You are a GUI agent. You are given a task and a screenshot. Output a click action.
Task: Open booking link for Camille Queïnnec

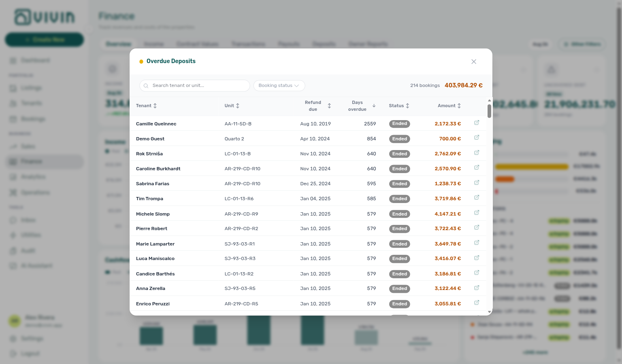[x=477, y=123]
